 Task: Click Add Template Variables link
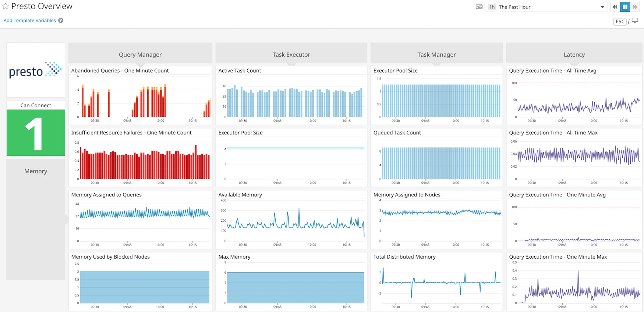30,21
